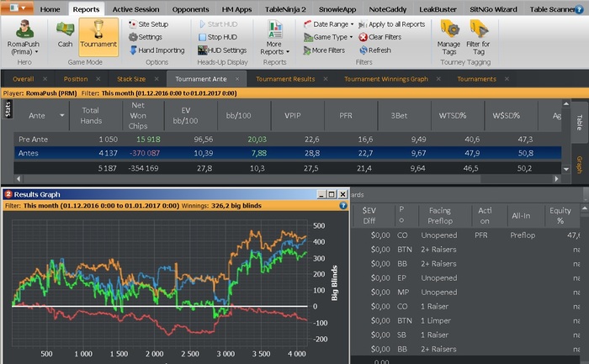Open Site Setup options
This screenshot has height=364, width=589.
[x=148, y=24]
